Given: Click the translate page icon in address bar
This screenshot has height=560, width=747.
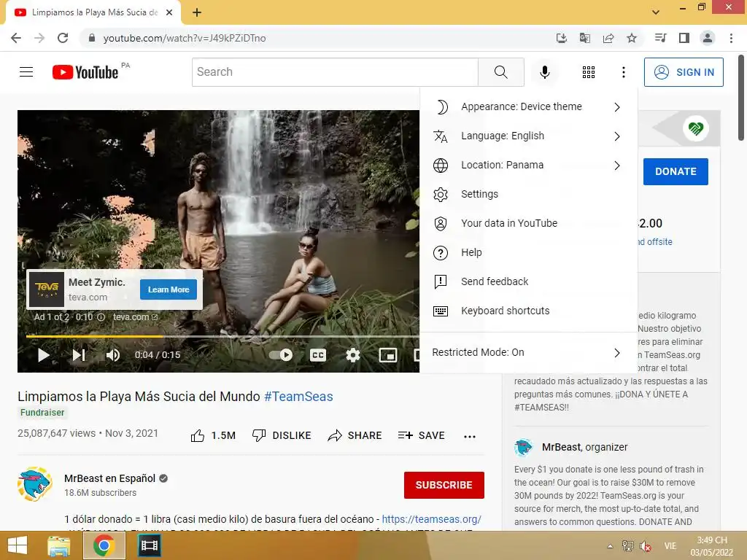Looking at the screenshot, I should [584, 38].
